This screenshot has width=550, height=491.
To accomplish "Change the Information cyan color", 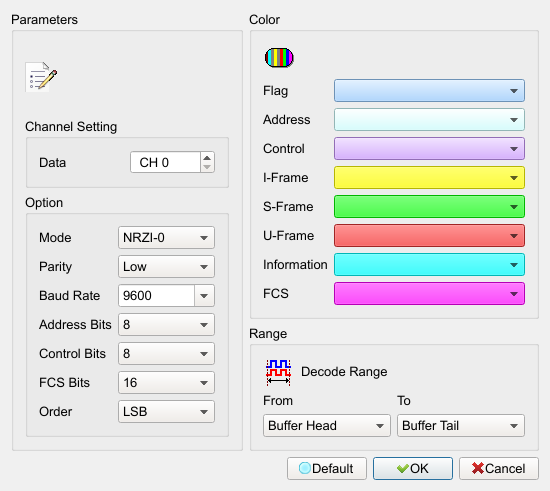I will pyautogui.click(x=429, y=265).
